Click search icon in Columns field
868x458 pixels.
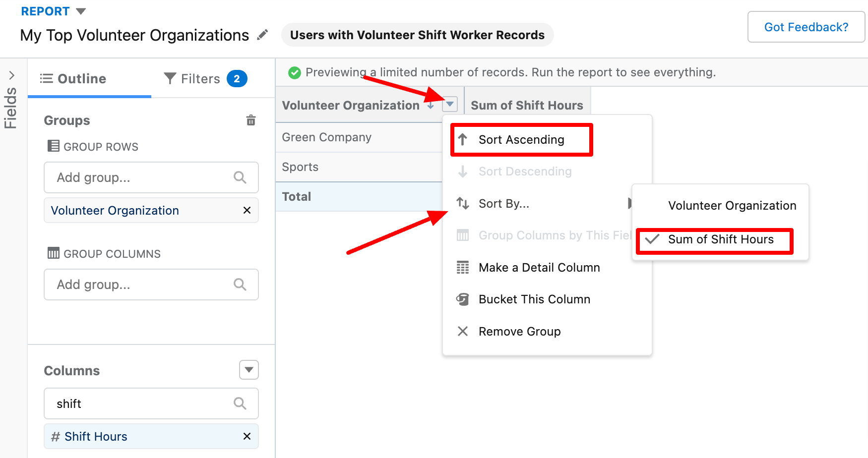point(240,403)
